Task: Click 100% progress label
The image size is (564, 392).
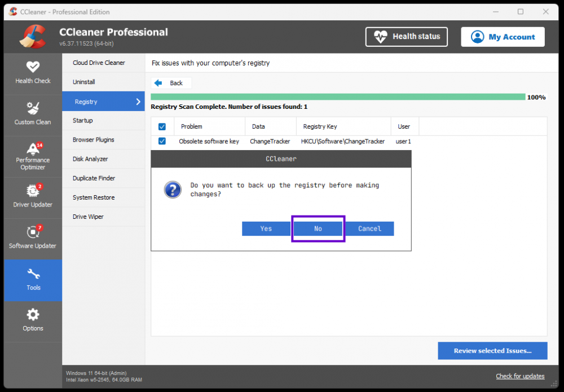Action: tap(536, 97)
